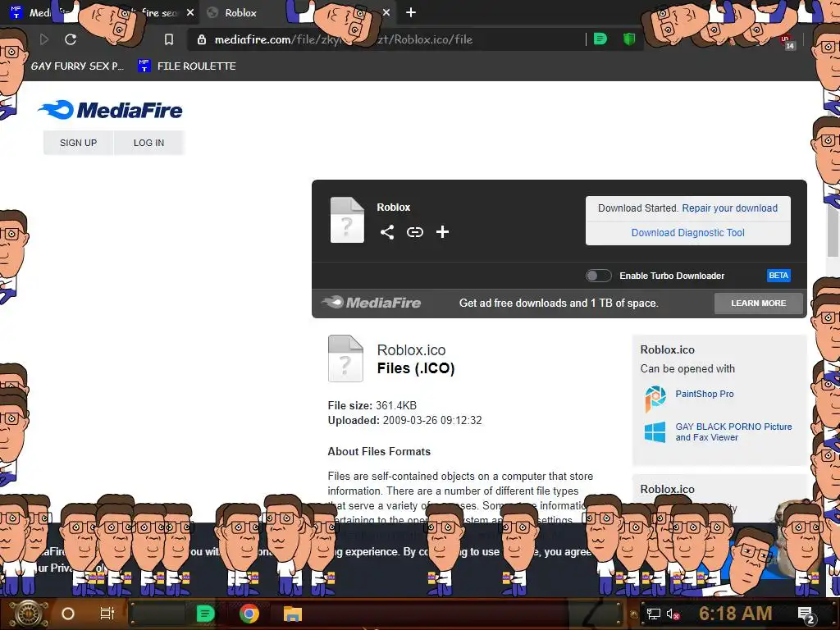Click the 6:18 AM clock
Image resolution: width=840 pixels, height=630 pixels.
click(736, 614)
